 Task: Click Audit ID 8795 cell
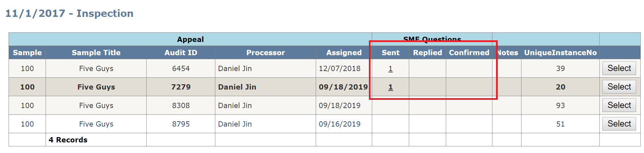pos(181,124)
